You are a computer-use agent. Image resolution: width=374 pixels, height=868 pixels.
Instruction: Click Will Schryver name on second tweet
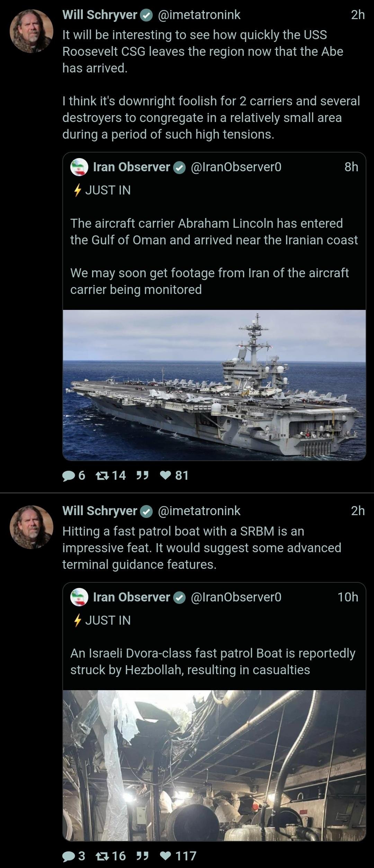pos(100,511)
